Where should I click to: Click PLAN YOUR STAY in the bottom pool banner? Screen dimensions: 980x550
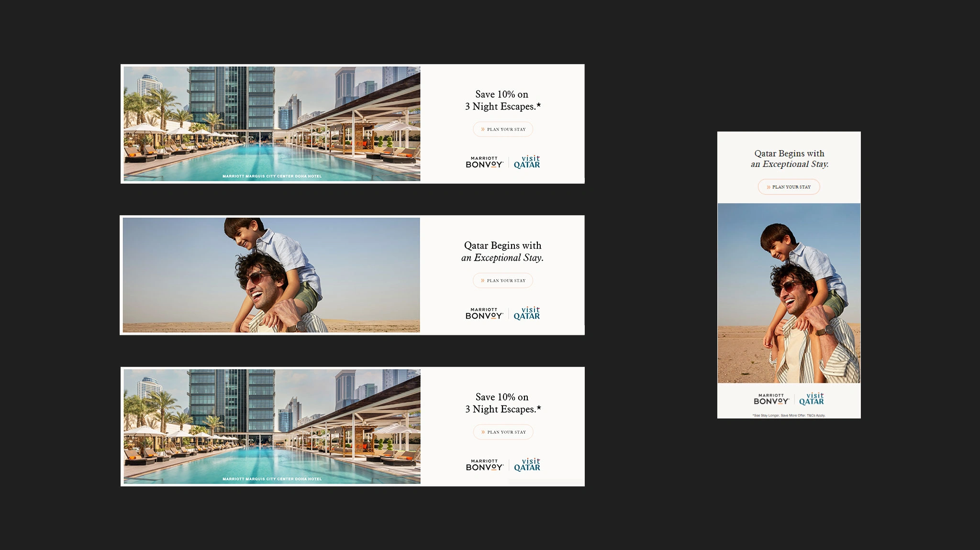click(x=503, y=432)
